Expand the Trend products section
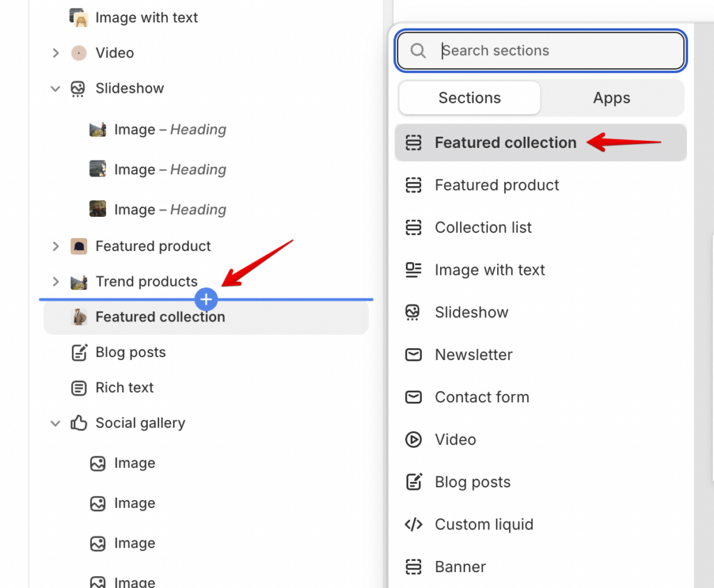 [56, 282]
